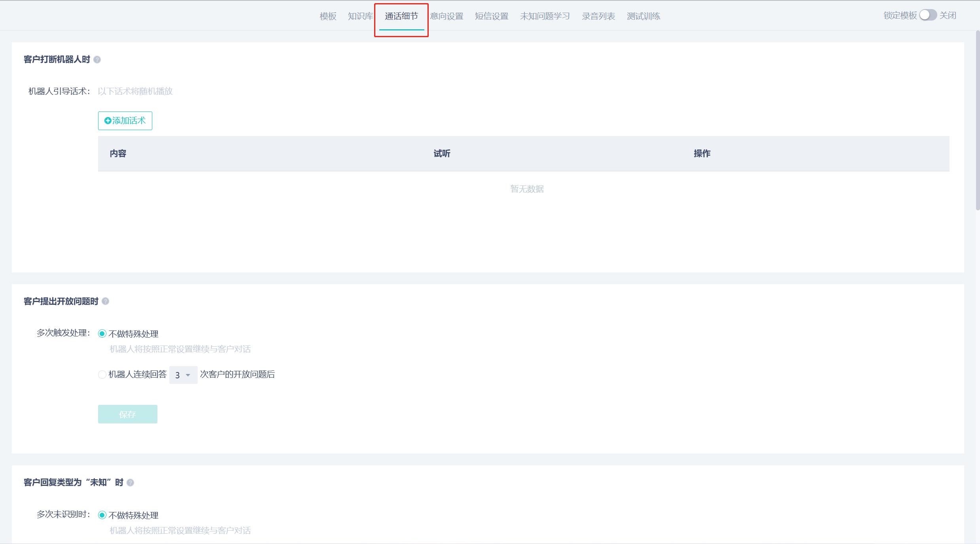Select the 机器人连续回答 radio option

pyautogui.click(x=102, y=374)
